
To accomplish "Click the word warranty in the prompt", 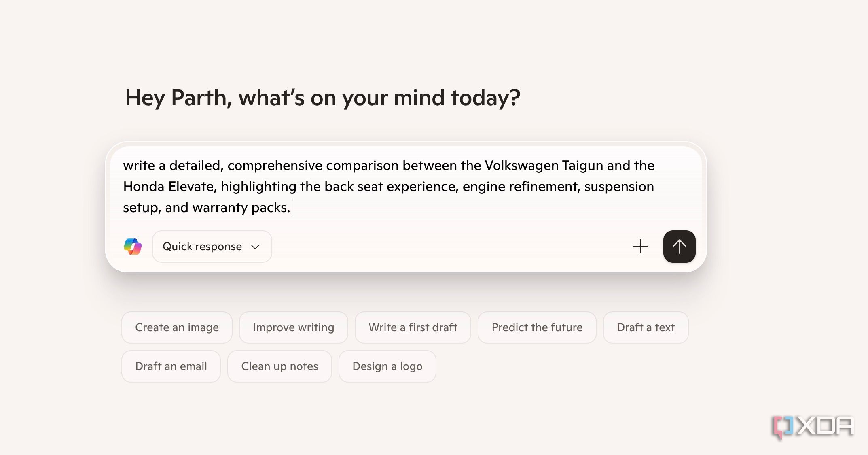I will point(220,208).
